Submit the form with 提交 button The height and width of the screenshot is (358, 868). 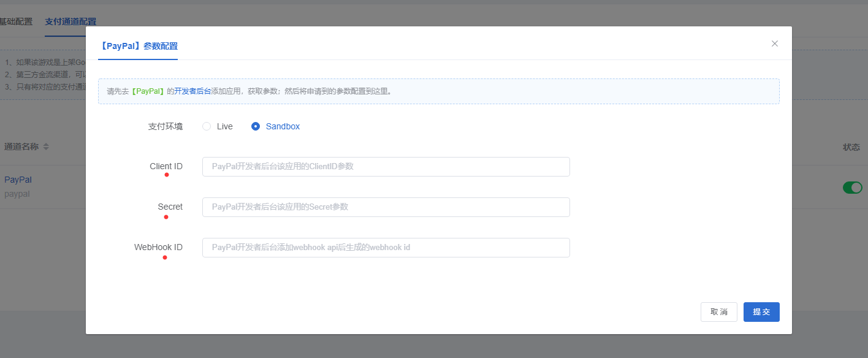[761, 312]
